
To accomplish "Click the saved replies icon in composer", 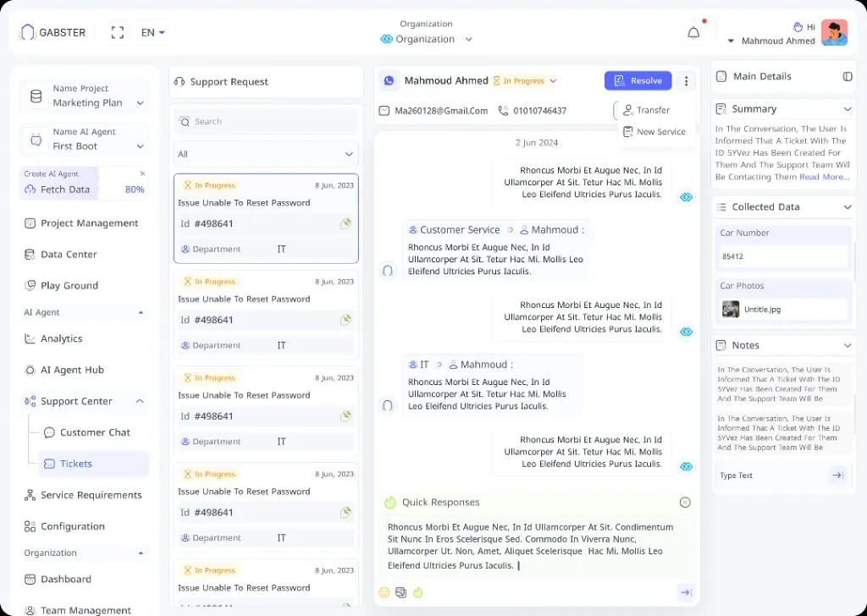I will (x=400, y=592).
